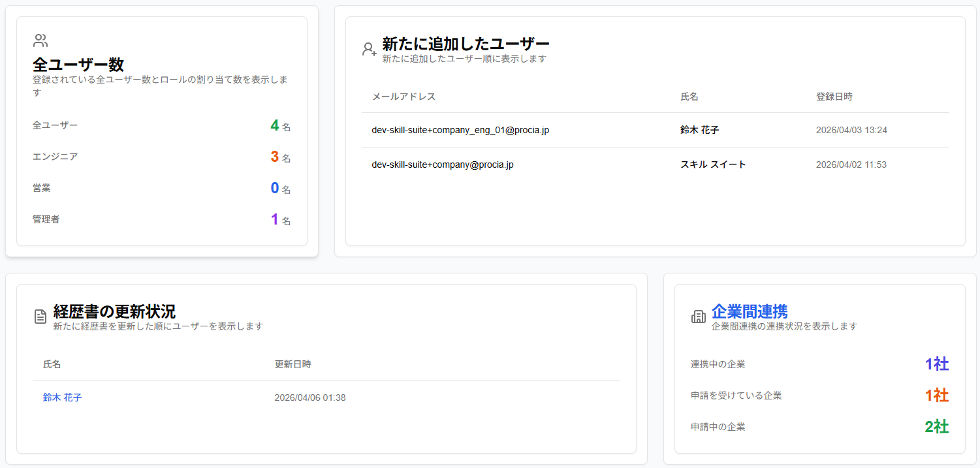Click the orange 1社 received requests value
980x468 pixels.
coord(937,396)
